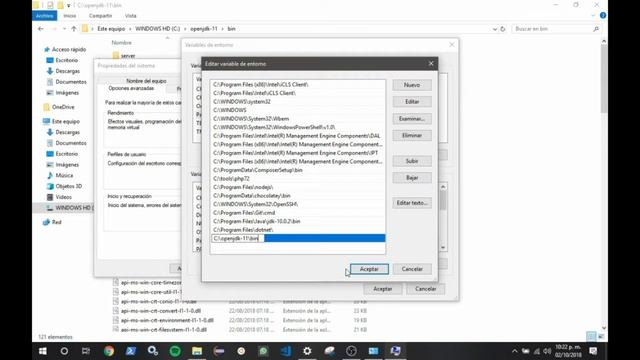Select Red in the navigation pane
640x360 pixels.
click(x=56, y=222)
